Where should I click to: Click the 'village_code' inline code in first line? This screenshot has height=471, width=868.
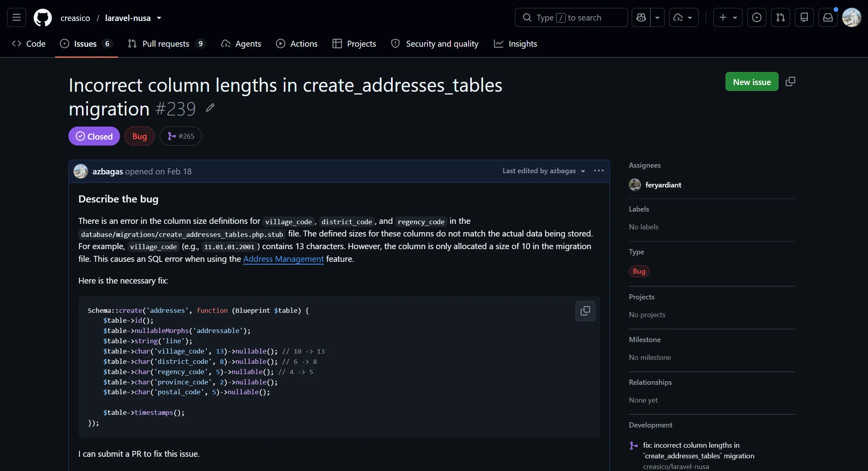click(x=289, y=222)
